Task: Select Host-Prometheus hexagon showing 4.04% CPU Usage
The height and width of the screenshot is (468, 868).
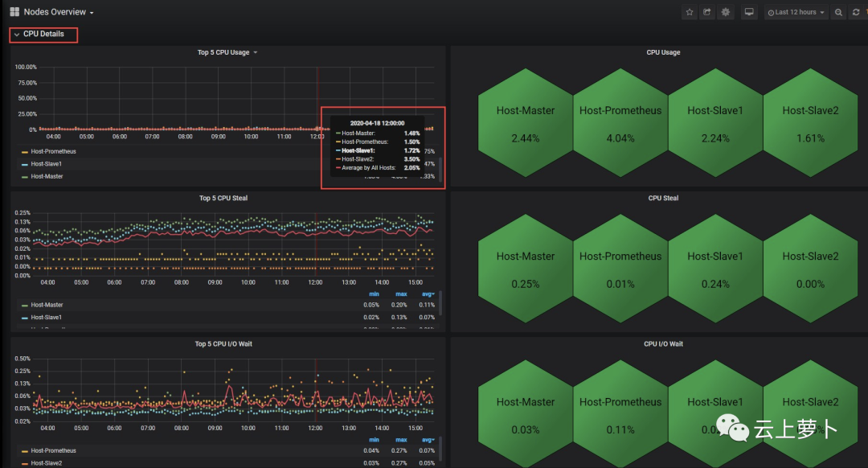Action: pos(620,123)
